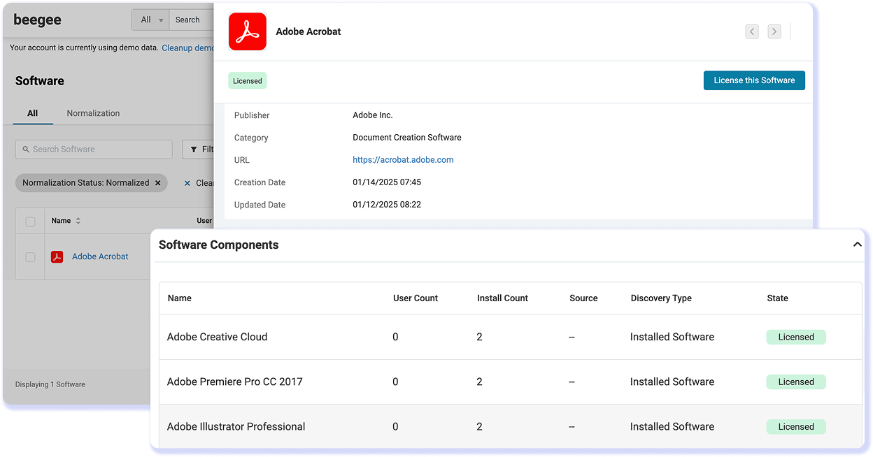Open Adobe Acrobat link in Software list
Viewport: 873px width, 457px height.
[x=100, y=257]
